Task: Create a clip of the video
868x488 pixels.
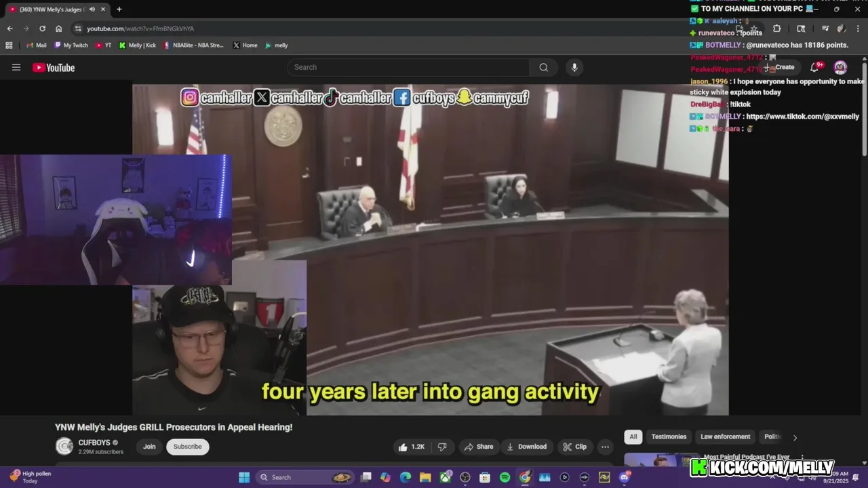Action: pos(574,447)
